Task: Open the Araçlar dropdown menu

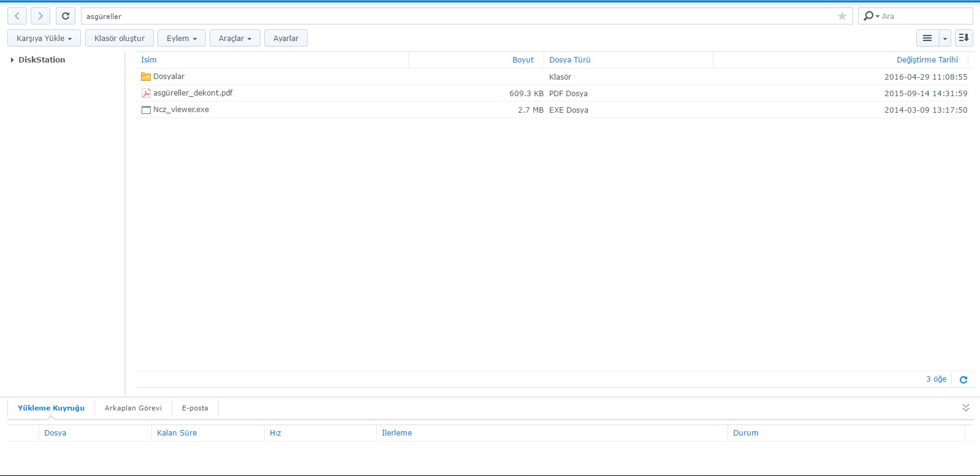Action: [x=235, y=38]
